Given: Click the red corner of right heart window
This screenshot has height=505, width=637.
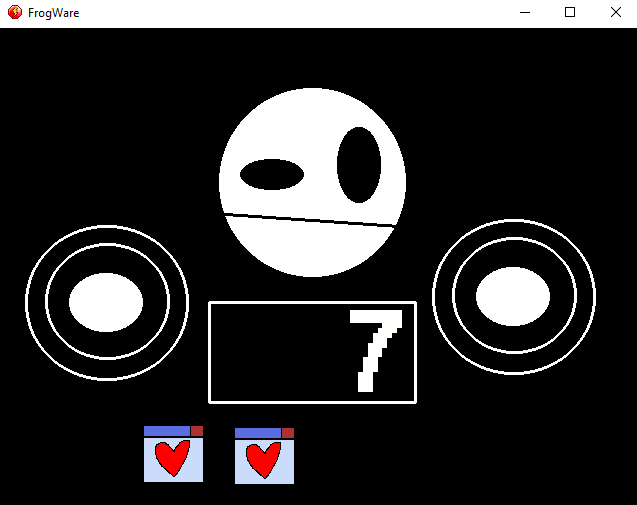Looking at the screenshot, I should pyautogui.click(x=288, y=433).
